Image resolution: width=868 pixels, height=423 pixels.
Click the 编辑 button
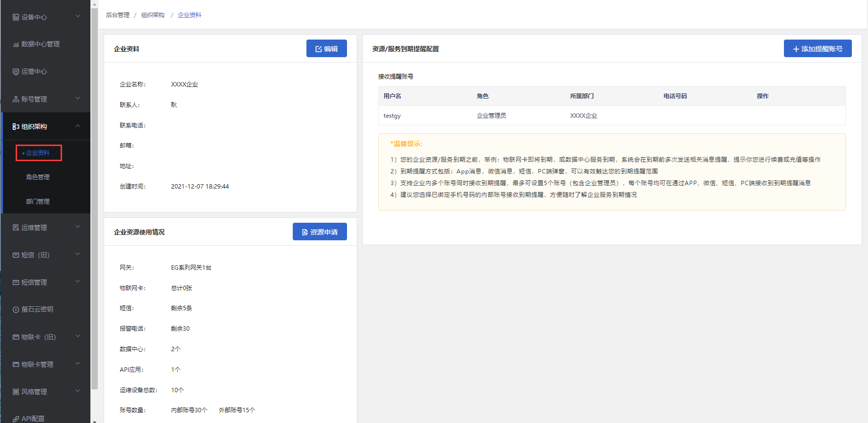(326, 48)
